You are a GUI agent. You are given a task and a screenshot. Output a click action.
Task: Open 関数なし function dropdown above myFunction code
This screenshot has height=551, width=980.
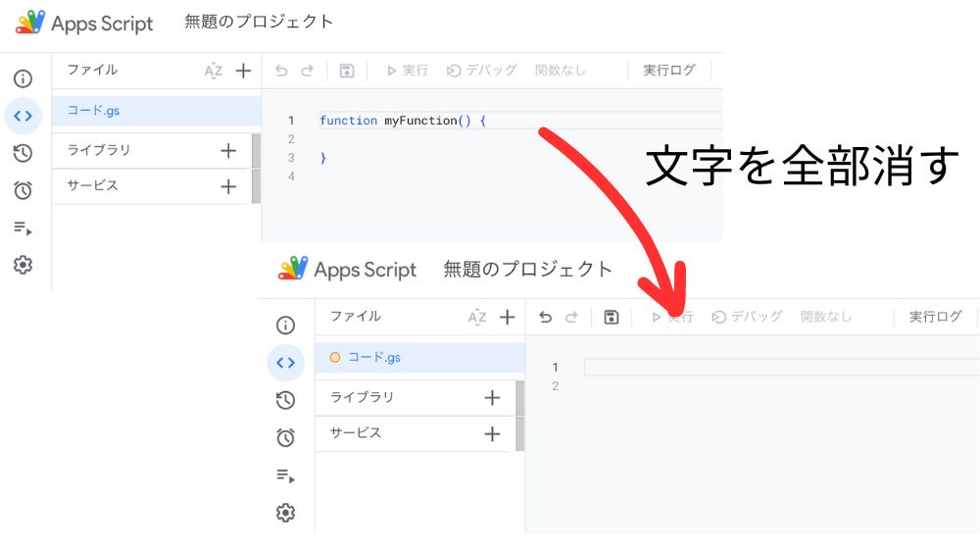click(x=561, y=71)
